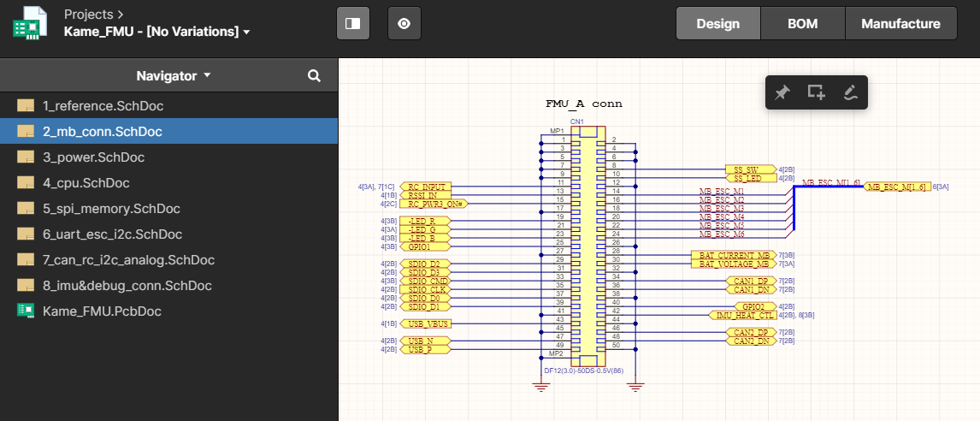Open Kame_FMU.PcbDoc document

point(168,311)
